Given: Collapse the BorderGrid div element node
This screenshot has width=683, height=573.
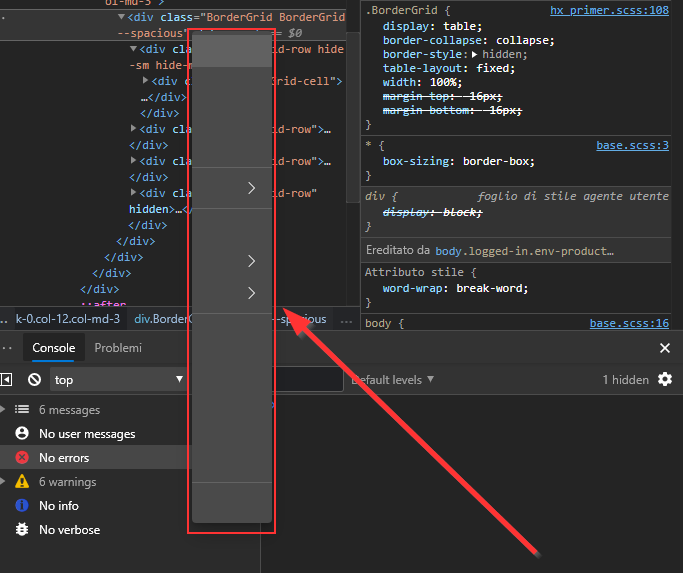Looking at the screenshot, I should click(122, 17).
